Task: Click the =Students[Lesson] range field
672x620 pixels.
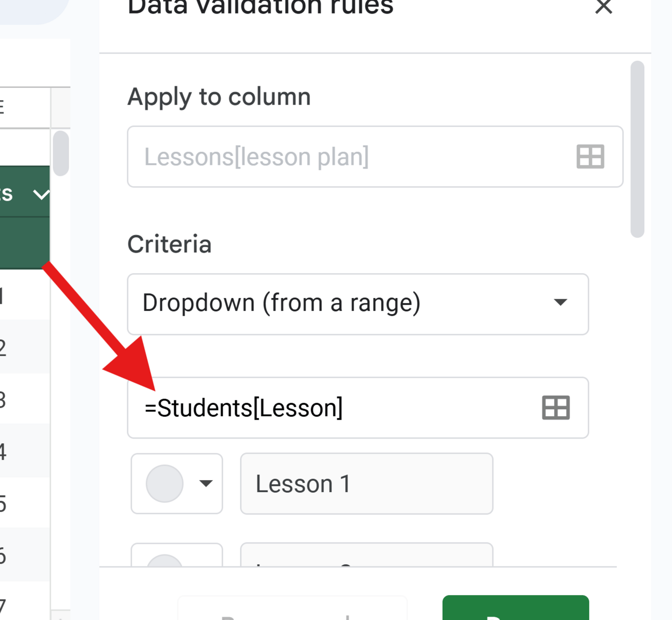Action: [x=333, y=408]
